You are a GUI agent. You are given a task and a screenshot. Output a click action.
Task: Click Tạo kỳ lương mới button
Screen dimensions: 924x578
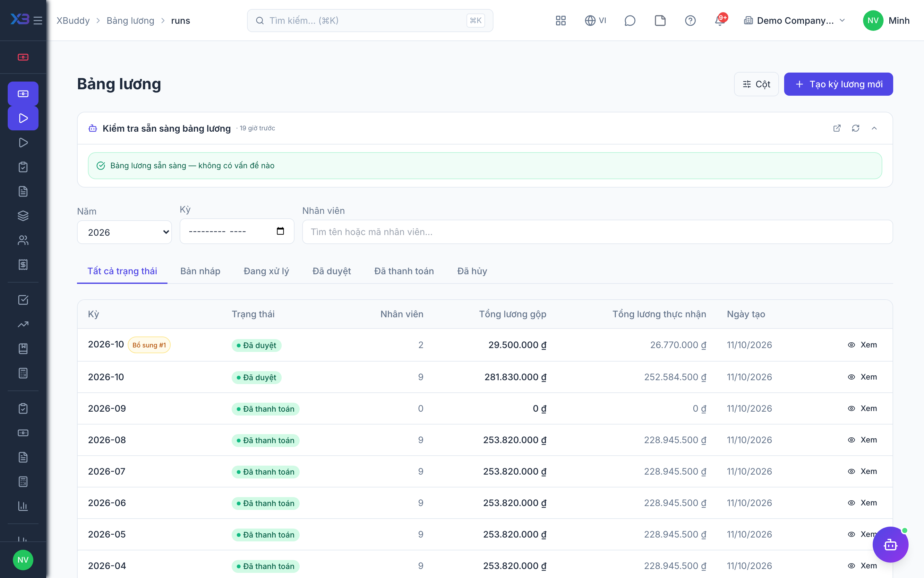pos(838,84)
